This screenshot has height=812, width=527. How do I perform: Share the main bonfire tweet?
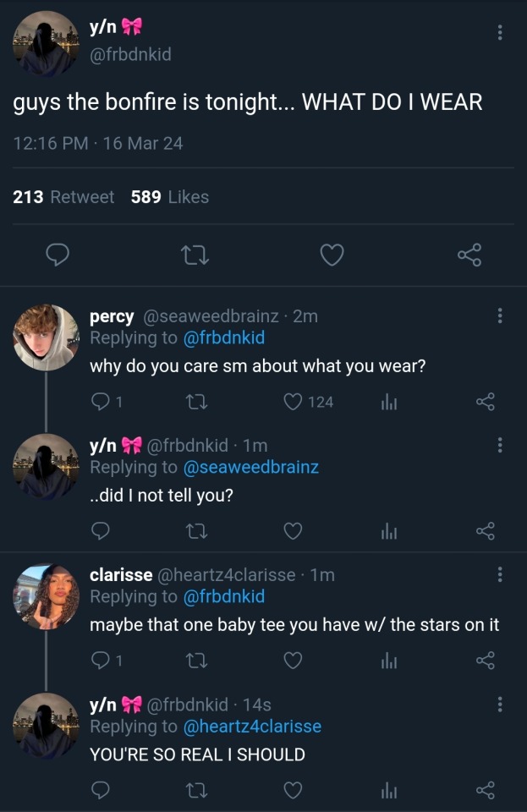(x=469, y=255)
